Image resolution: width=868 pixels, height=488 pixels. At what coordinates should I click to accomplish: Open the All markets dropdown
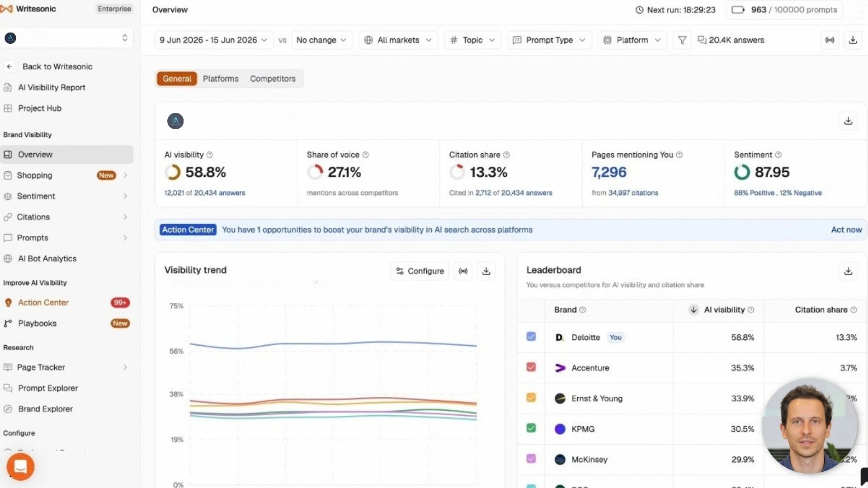[x=398, y=40]
